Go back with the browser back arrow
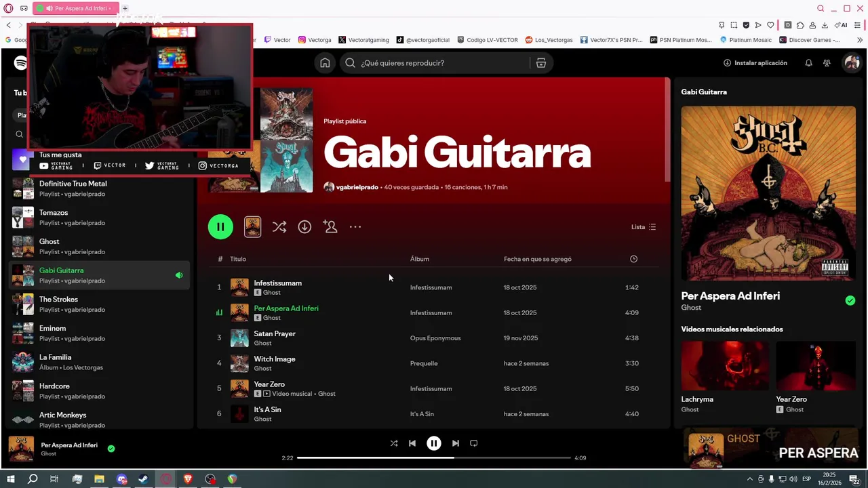 (x=8, y=25)
